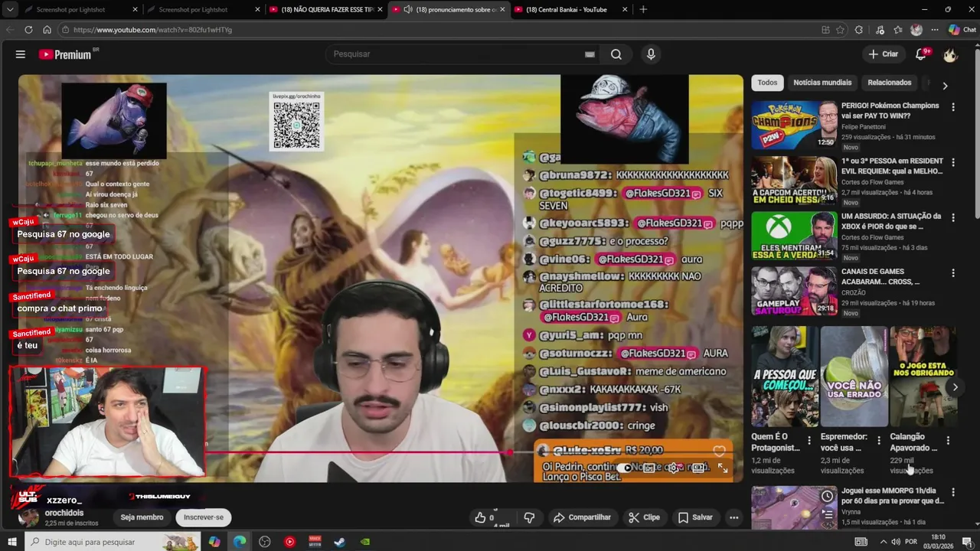The width and height of the screenshot is (980, 551).
Task: Open browser settings ellipsis menu
Action: [x=935, y=30]
